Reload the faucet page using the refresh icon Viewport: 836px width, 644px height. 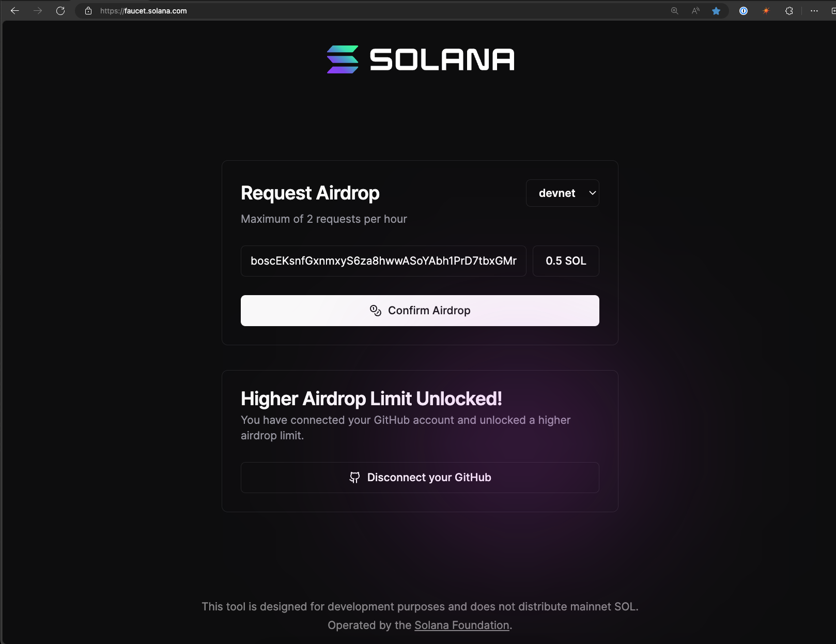tap(60, 10)
